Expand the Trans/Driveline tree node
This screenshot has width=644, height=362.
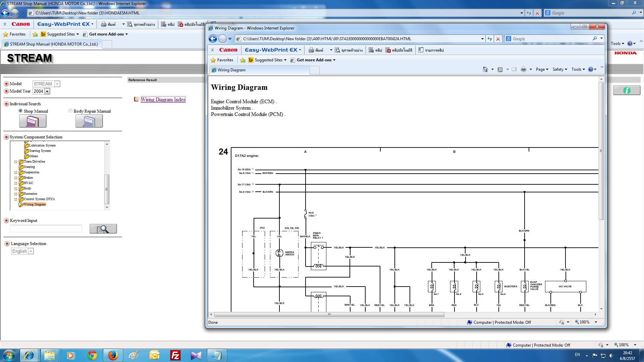point(15,162)
